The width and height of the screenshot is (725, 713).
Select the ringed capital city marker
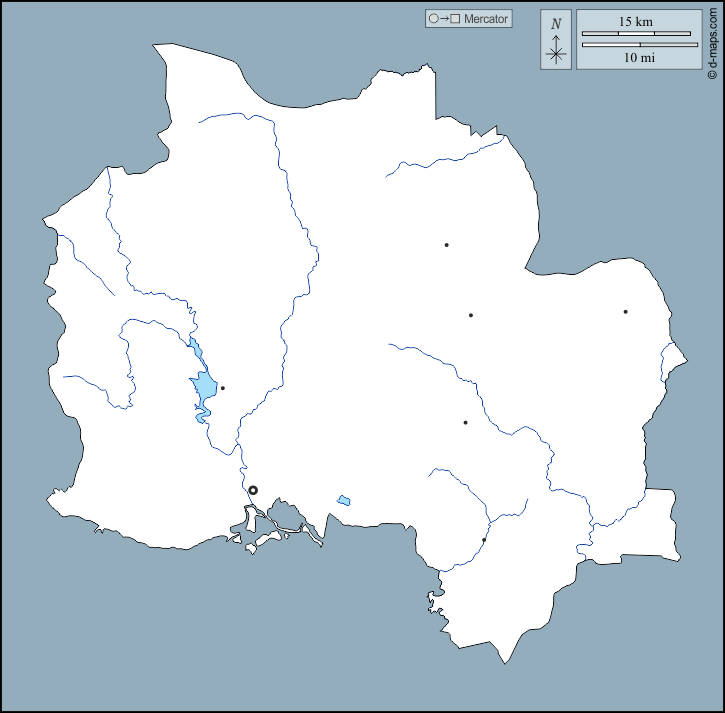253,490
